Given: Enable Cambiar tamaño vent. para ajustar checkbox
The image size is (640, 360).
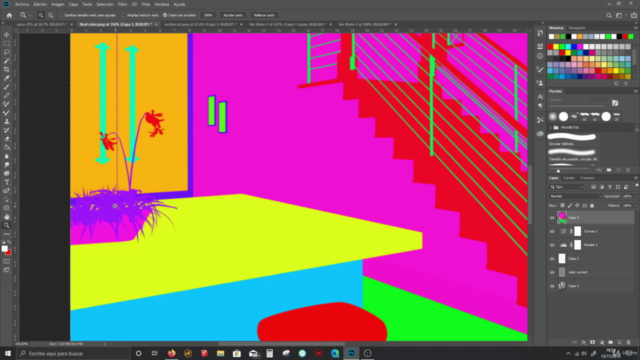Looking at the screenshot, I should [x=61, y=15].
